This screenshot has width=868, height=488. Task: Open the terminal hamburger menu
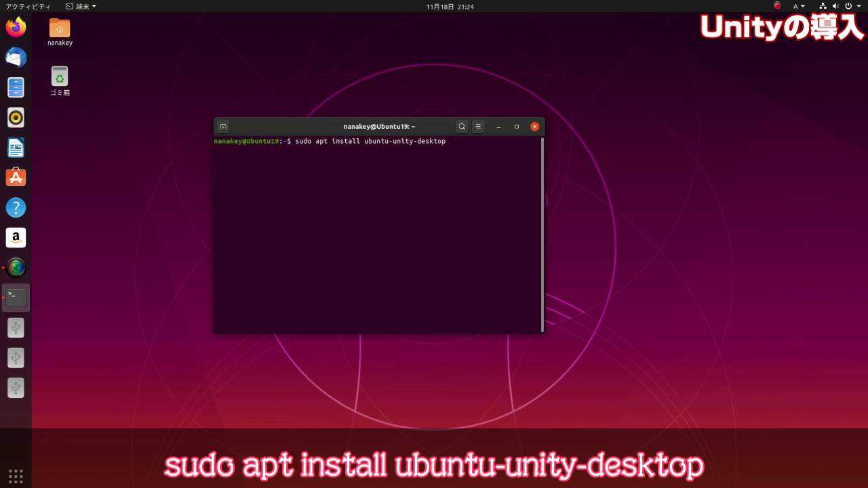coord(479,127)
